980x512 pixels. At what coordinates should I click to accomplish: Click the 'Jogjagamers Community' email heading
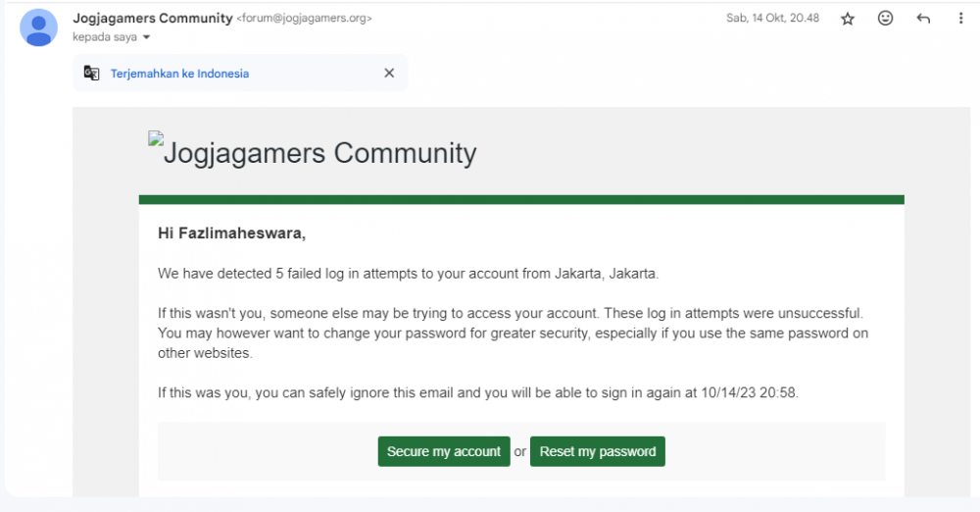point(320,153)
